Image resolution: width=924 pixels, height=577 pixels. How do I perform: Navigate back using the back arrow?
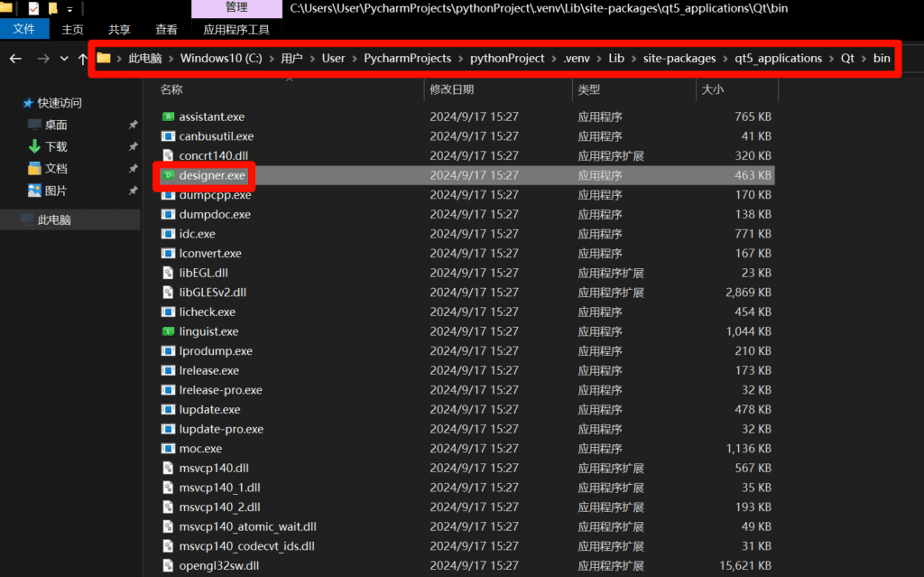pyautogui.click(x=14, y=58)
